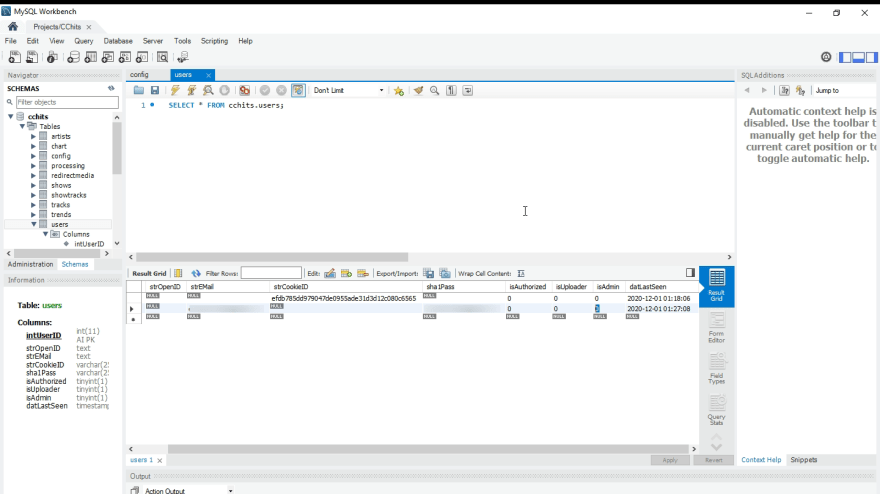Open SQL script file icon in main toolbar
This screenshot has height=494, width=880.
coord(32,57)
